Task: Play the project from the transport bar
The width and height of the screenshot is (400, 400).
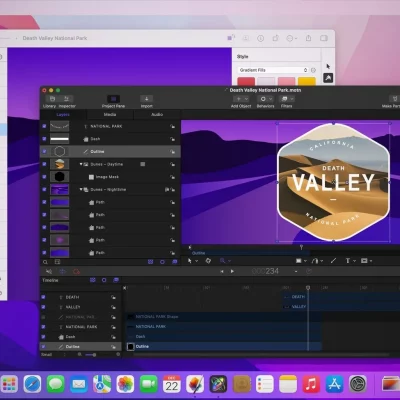Action: point(232,272)
